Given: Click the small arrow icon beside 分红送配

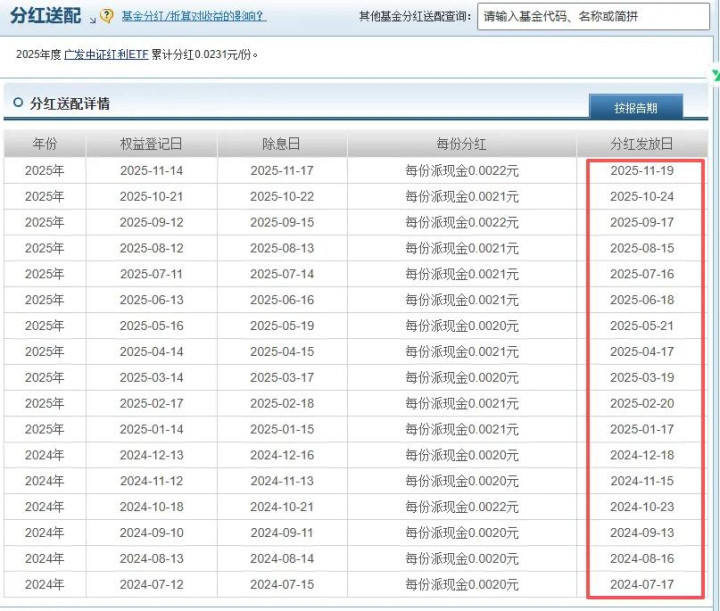Looking at the screenshot, I should [92, 20].
